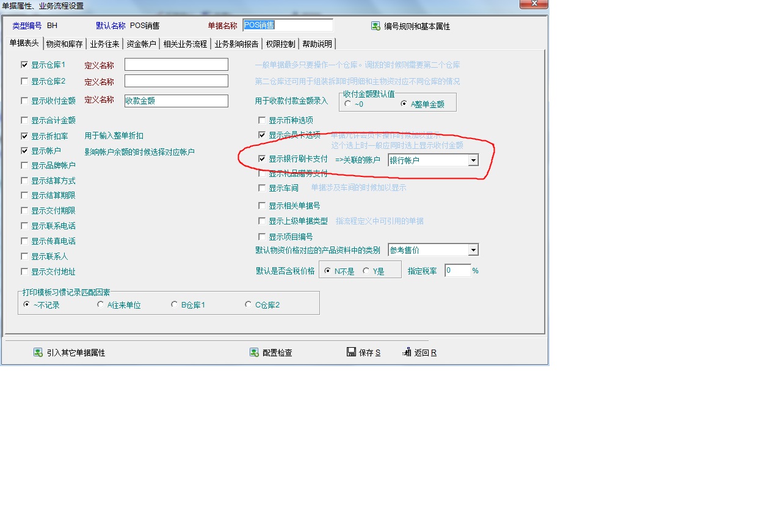This screenshot has height=532, width=773.
Task: Click the 单据名称 POS销售 text field
Action: [x=288, y=25]
